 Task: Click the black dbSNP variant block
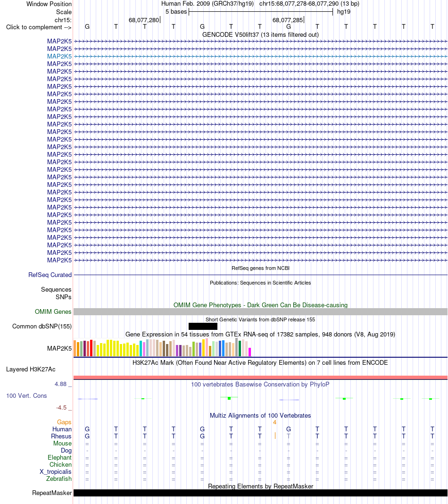(x=203, y=326)
